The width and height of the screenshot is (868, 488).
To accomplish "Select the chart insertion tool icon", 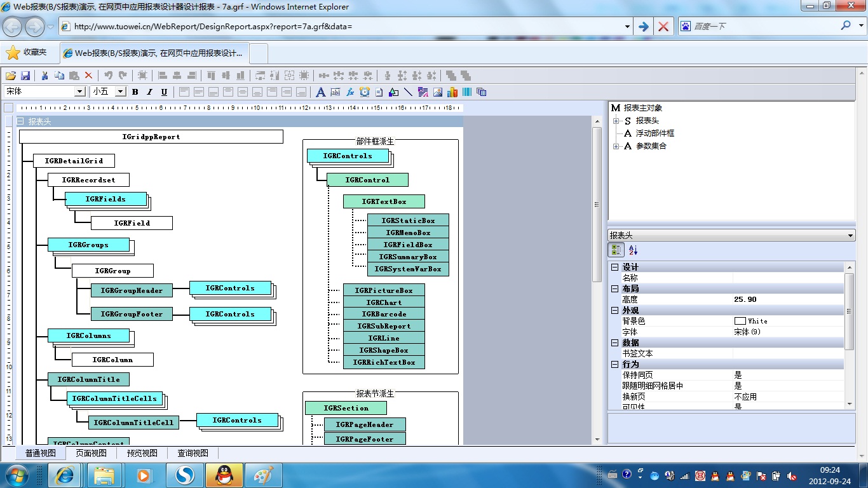I will pos(452,92).
